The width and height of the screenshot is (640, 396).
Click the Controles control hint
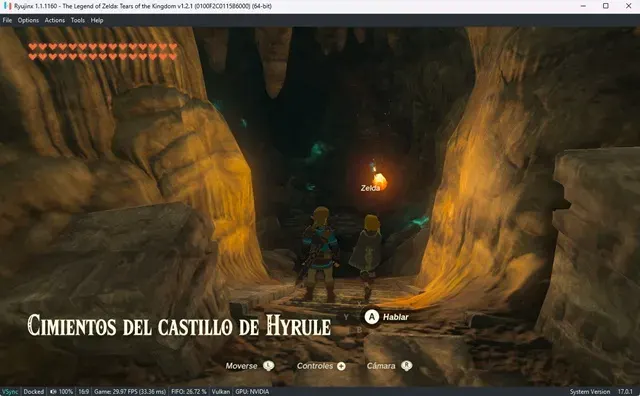coord(315,366)
